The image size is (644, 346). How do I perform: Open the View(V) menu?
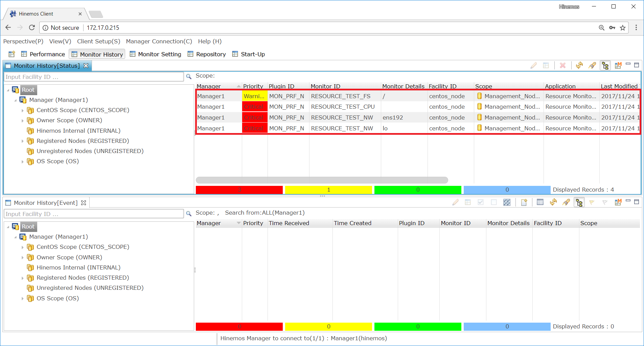click(x=60, y=41)
